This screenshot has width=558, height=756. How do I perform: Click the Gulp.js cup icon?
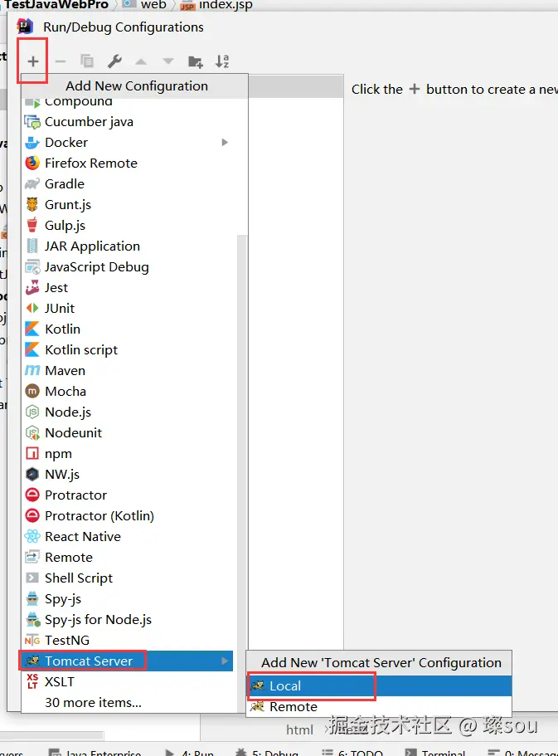pos(32,225)
